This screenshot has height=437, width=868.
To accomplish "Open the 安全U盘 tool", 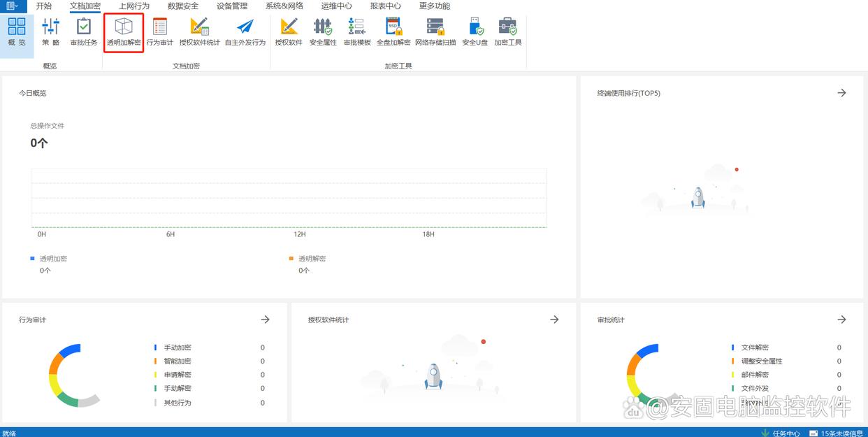I will click(475, 32).
